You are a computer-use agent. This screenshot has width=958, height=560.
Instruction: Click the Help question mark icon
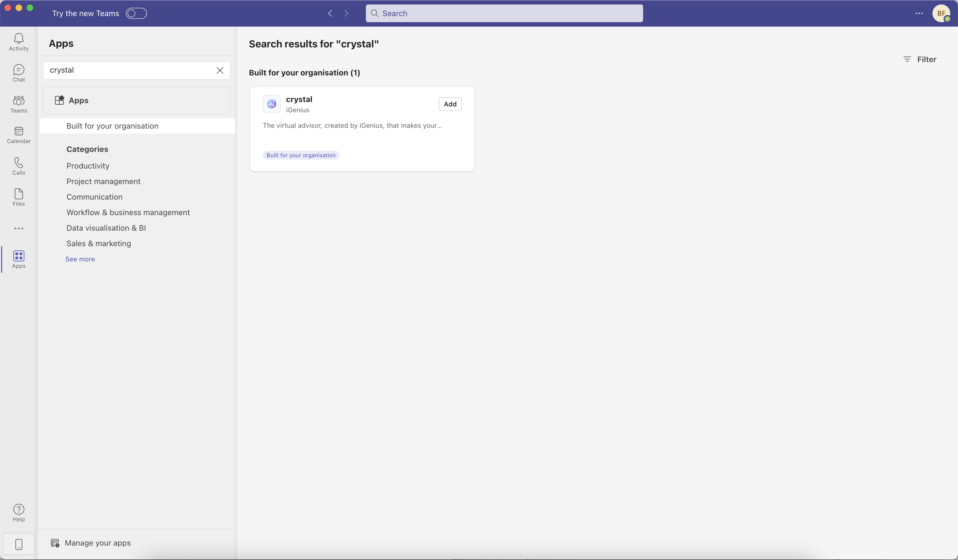tap(19, 513)
